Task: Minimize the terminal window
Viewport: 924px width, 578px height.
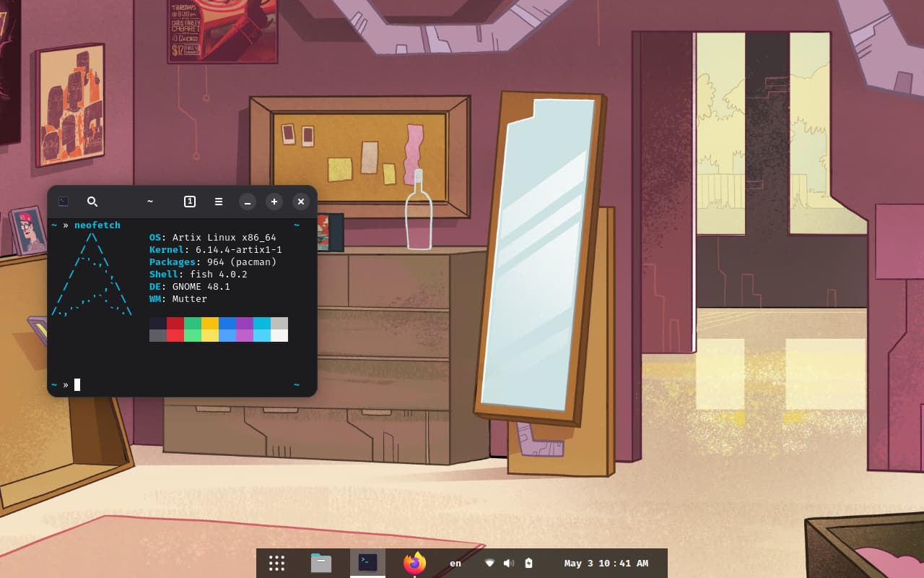Action: (x=247, y=202)
